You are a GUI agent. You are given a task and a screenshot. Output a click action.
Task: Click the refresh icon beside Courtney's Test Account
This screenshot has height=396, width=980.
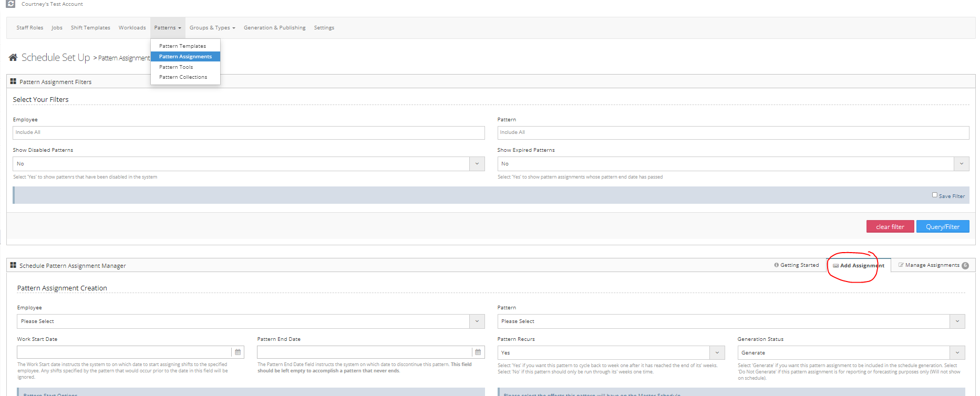[x=11, y=4]
